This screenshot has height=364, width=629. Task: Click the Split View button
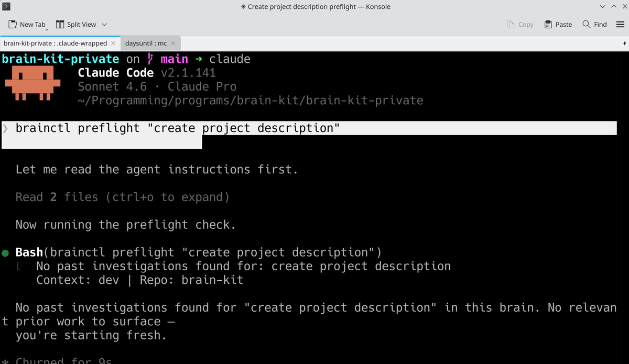[x=76, y=24]
